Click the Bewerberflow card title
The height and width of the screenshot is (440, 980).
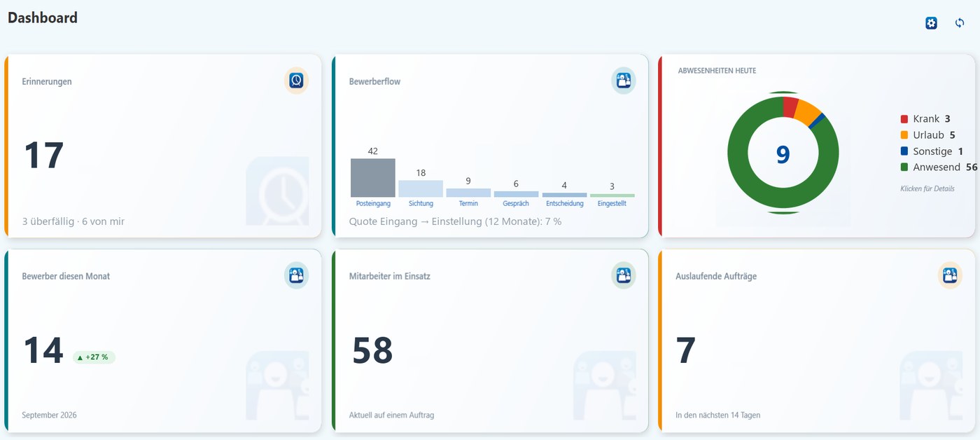[x=374, y=81]
